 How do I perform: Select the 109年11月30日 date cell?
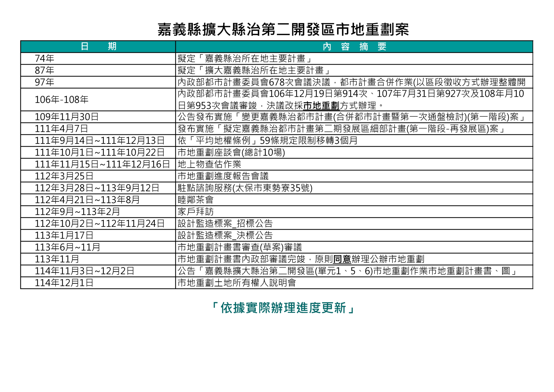(x=67, y=117)
